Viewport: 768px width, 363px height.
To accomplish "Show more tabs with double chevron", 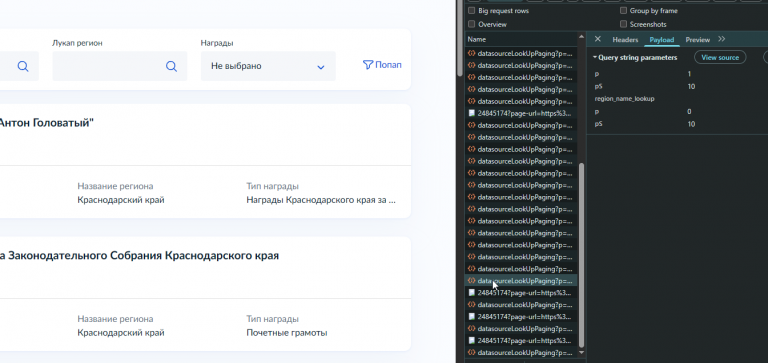I will 721,39.
